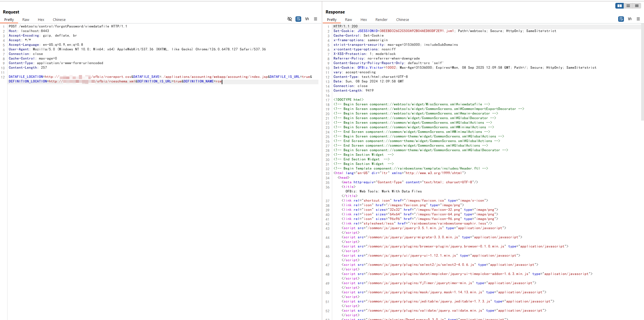
Task: Click Referrer-Policy response header
Action: 377,58
